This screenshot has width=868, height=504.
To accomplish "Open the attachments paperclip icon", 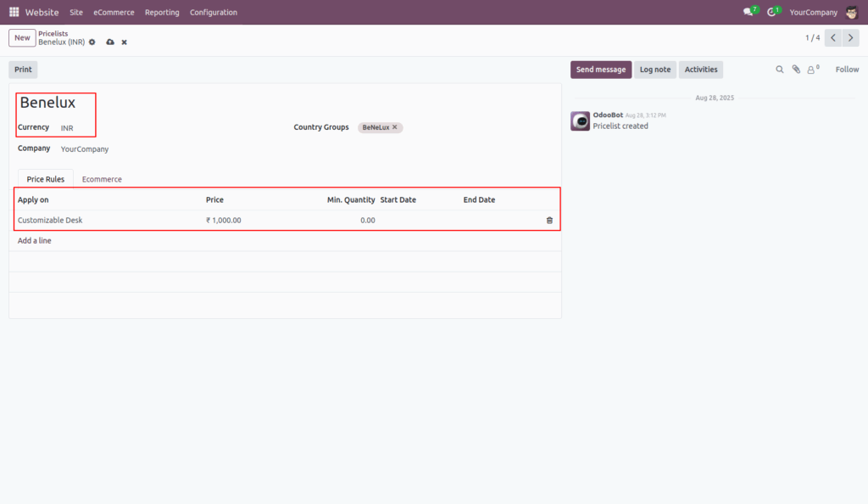I will (796, 70).
